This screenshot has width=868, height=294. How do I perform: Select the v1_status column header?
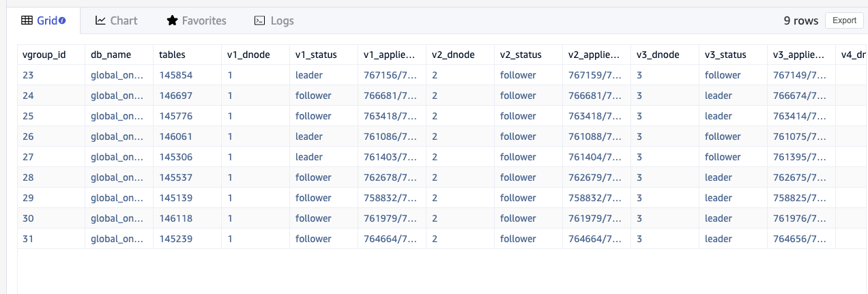[316, 55]
